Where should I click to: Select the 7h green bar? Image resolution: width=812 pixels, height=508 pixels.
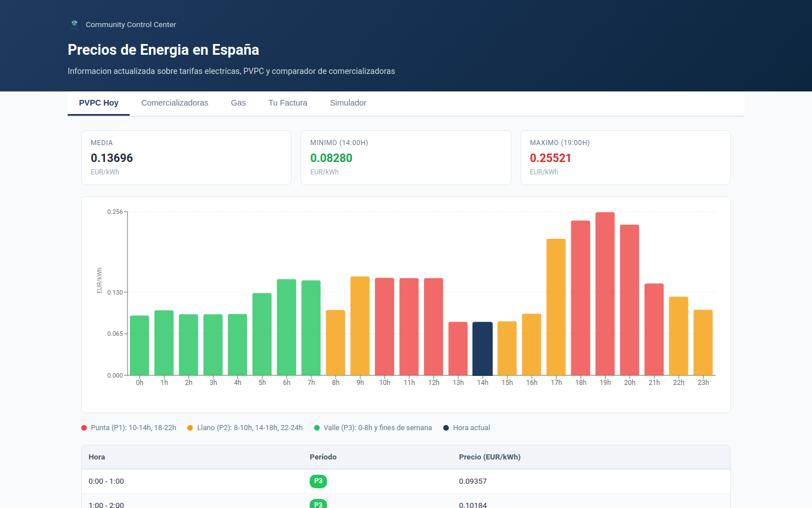311,328
